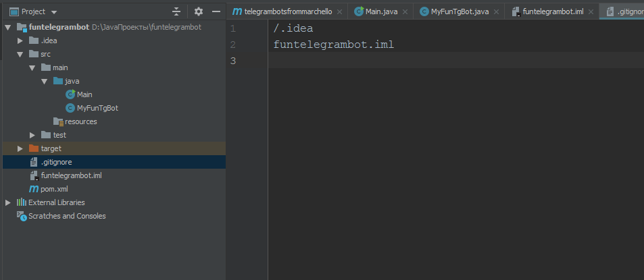Select MyFunTgBot class in project tree
This screenshot has height=280, width=644.
pos(98,108)
